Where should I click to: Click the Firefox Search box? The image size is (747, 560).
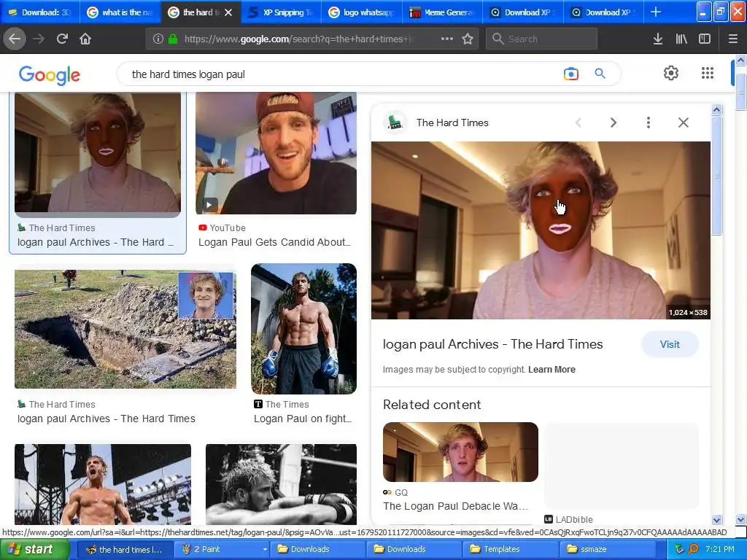tap(542, 39)
